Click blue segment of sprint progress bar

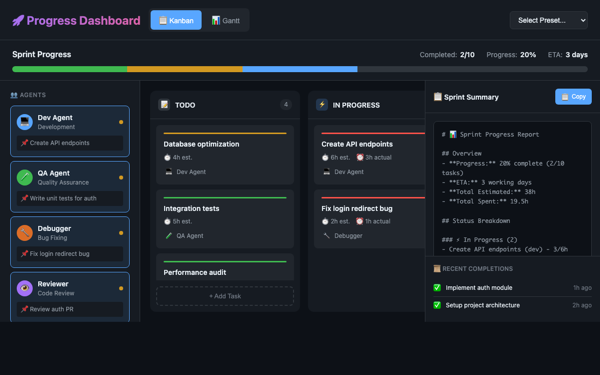(300, 69)
